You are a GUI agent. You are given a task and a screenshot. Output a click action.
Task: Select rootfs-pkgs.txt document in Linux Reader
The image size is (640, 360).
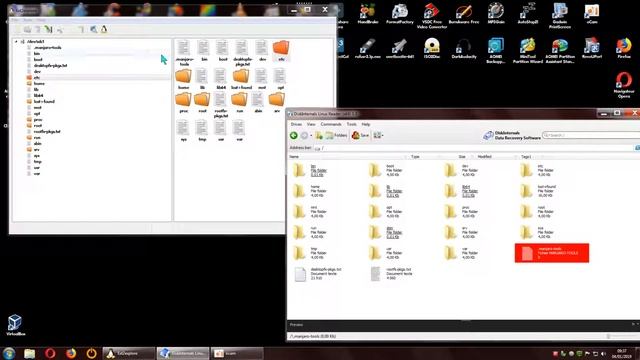pyautogui.click(x=391, y=274)
